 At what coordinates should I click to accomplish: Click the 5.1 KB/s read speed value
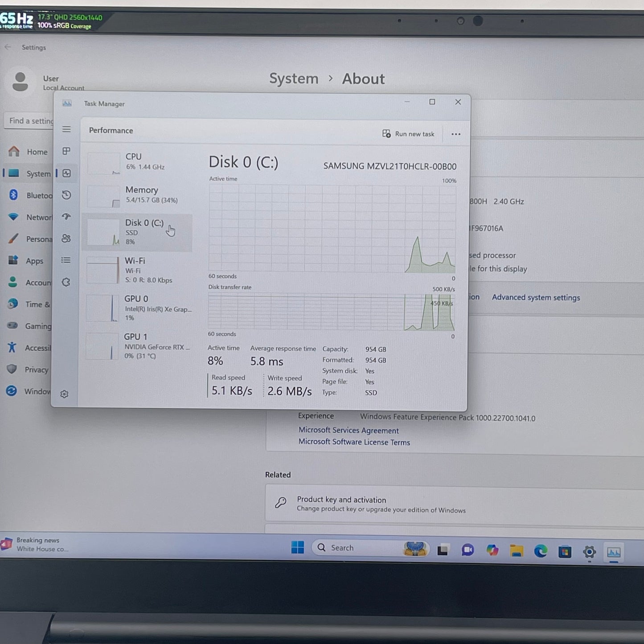(x=232, y=390)
